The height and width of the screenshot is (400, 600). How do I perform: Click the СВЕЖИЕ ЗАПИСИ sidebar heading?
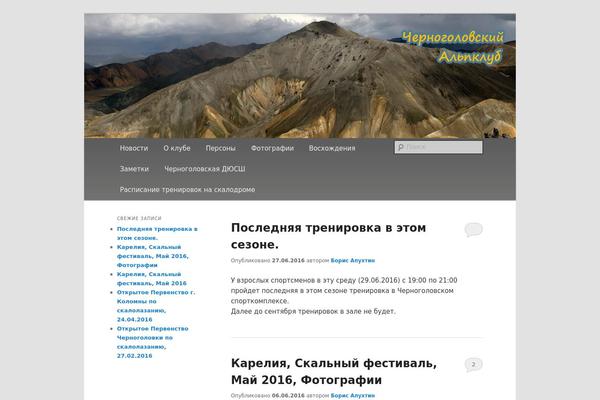point(139,218)
